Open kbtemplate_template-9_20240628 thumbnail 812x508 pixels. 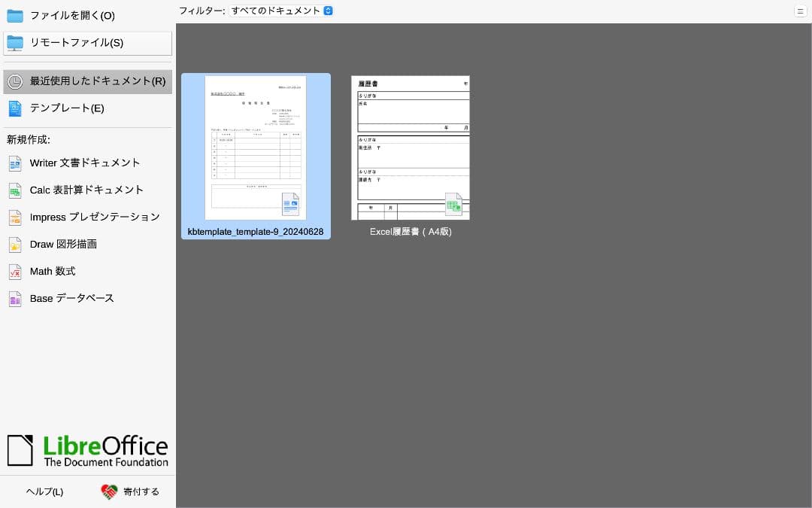point(256,148)
